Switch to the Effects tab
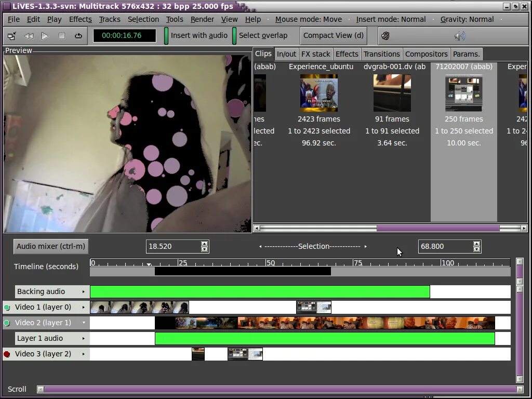The height and width of the screenshot is (399, 532). point(347,54)
